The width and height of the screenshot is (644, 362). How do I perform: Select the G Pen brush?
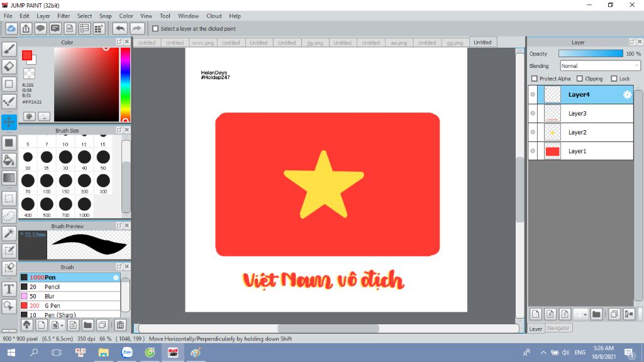pyautogui.click(x=70, y=306)
